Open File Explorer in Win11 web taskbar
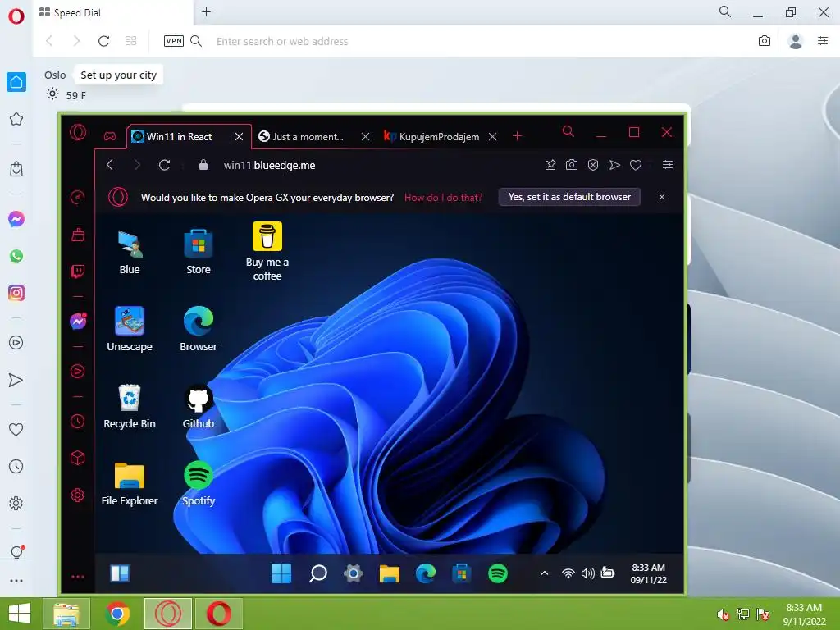This screenshot has width=840, height=630. [390, 573]
